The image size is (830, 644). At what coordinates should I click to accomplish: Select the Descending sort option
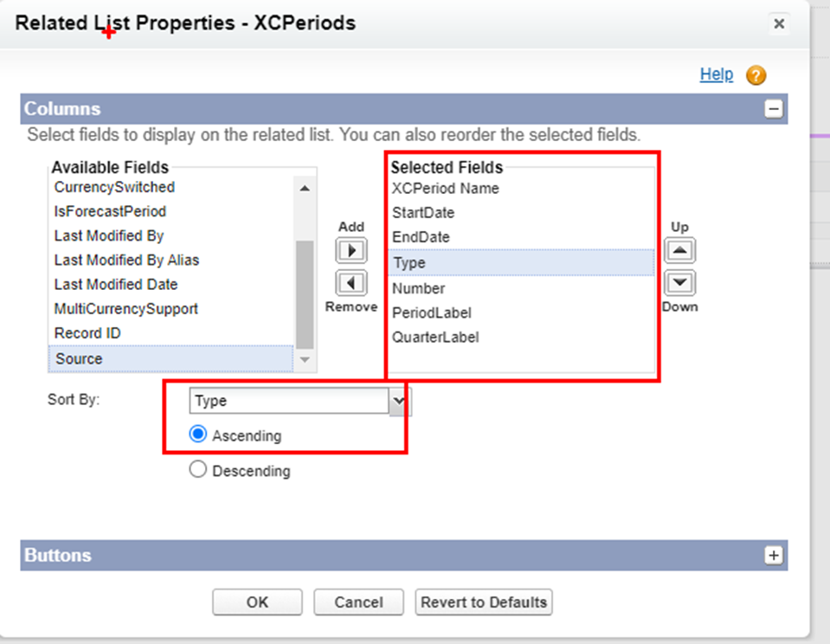198,469
